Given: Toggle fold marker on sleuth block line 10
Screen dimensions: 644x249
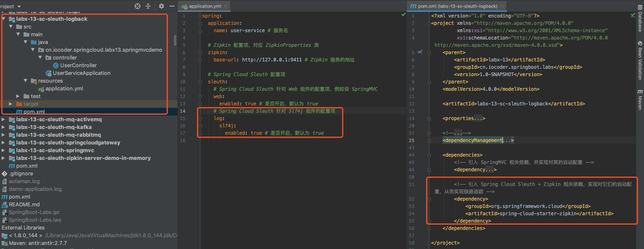Looking at the screenshot, I should [x=200, y=82].
